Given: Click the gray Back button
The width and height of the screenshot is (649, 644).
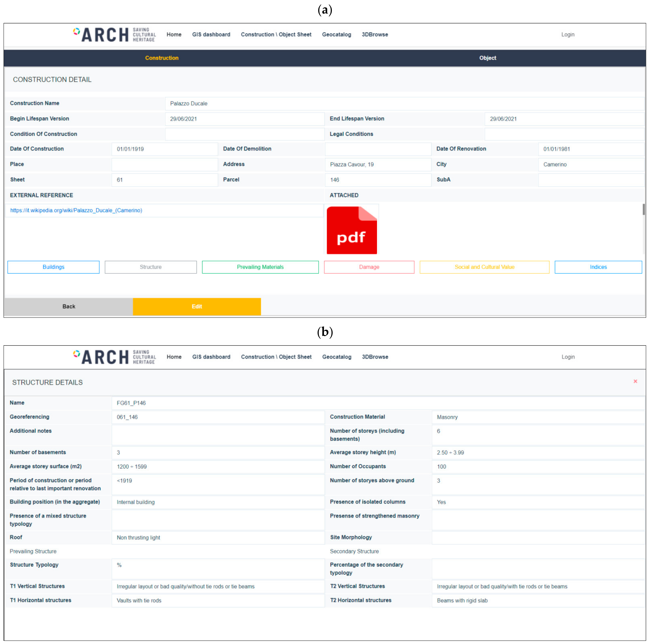Looking at the screenshot, I should (x=68, y=306).
